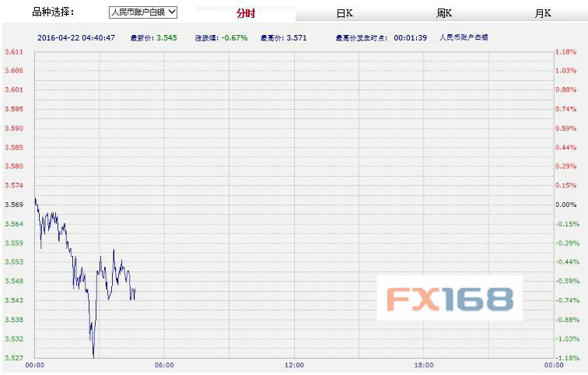Click the 12:00 time axis label
588x375 pixels.
(x=294, y=365)
